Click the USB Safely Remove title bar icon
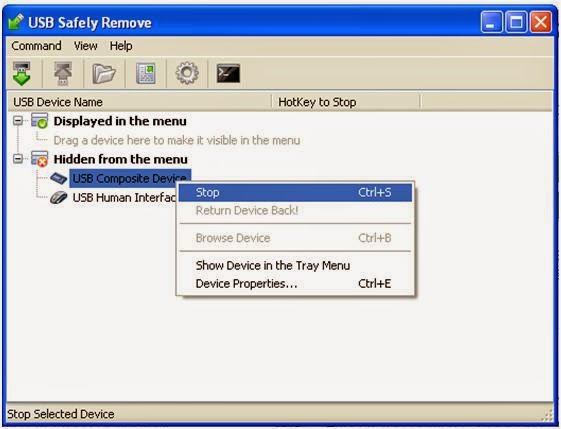This screenshot has width=561, height=429. coord(16,22)
